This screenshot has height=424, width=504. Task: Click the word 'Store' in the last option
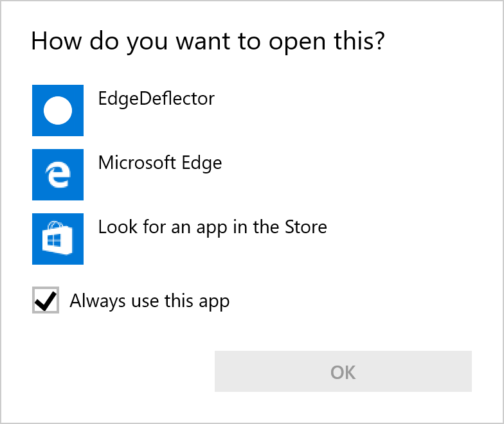(306, 227)
